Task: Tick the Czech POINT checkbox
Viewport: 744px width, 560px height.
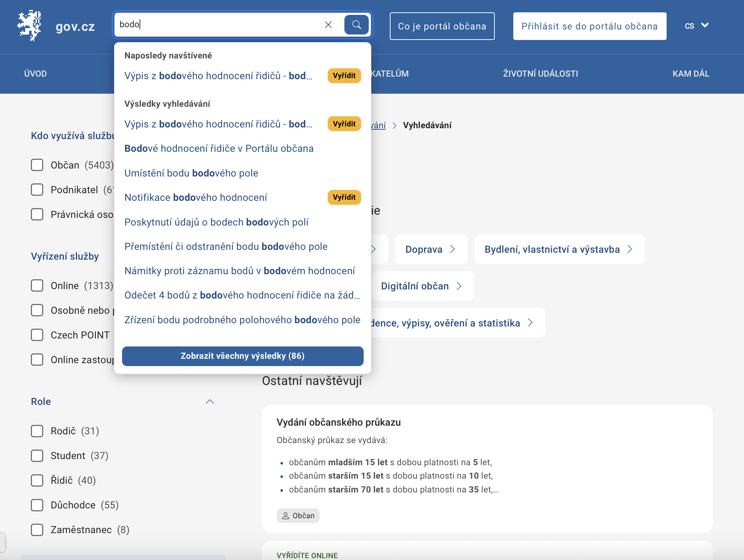Action: pos(37,335)
